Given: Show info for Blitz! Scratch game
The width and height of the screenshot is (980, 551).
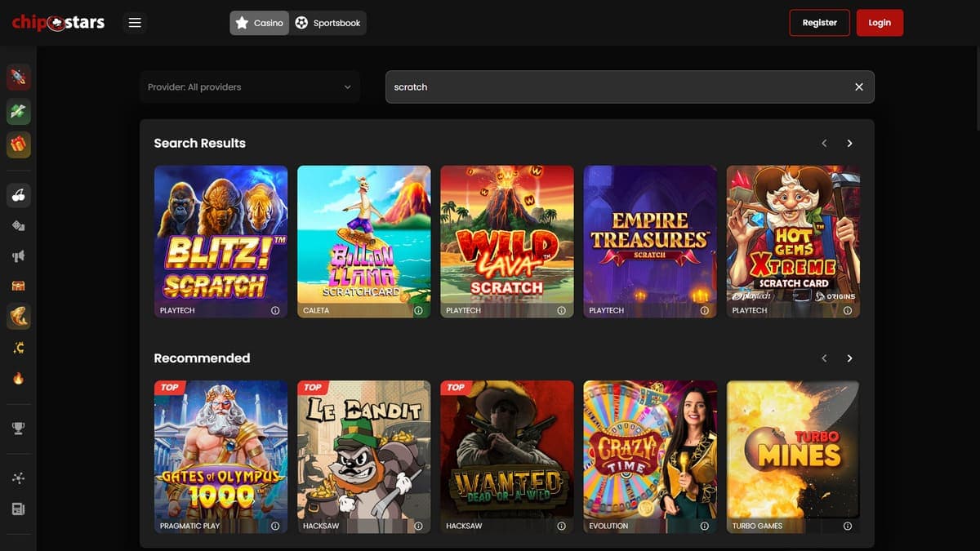Looking at the screenshot, I should click(x=274, y=311).
